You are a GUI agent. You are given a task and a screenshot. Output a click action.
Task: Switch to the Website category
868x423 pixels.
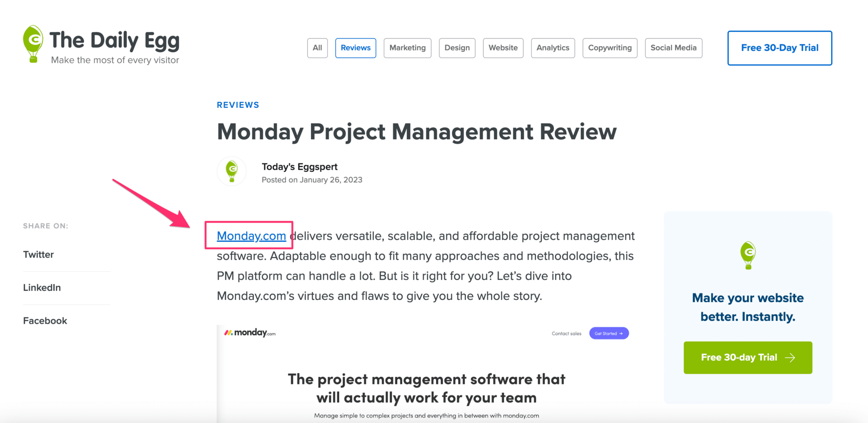pyautogui.click(x=503, y=48)
